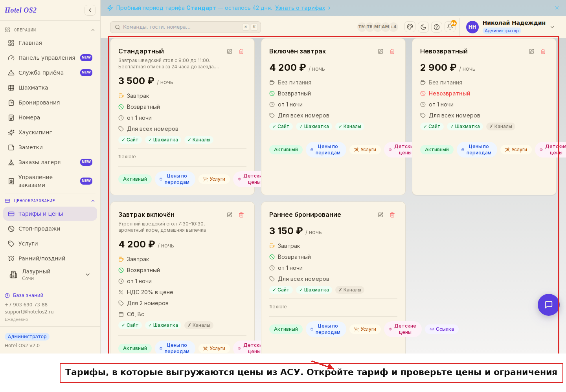This screenshot has width=566, height=392.
Task: Toggle Активный status on the Завтрак включён card
Action: point(135,348)
